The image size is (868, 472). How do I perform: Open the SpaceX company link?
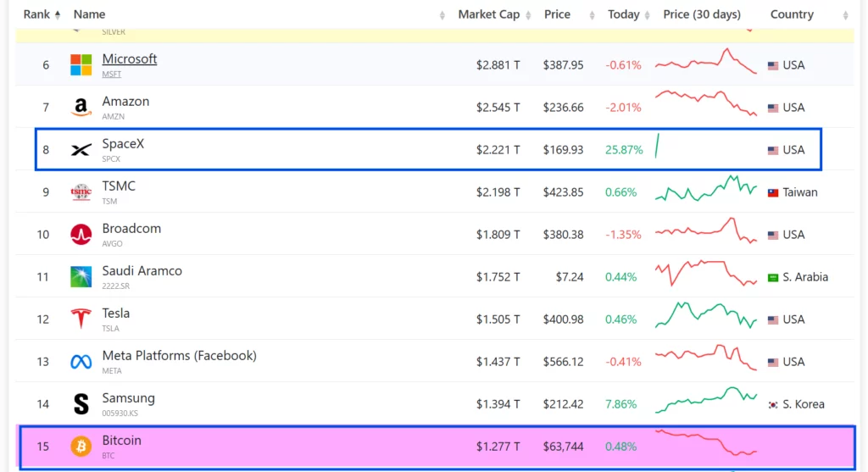(123, 144)
